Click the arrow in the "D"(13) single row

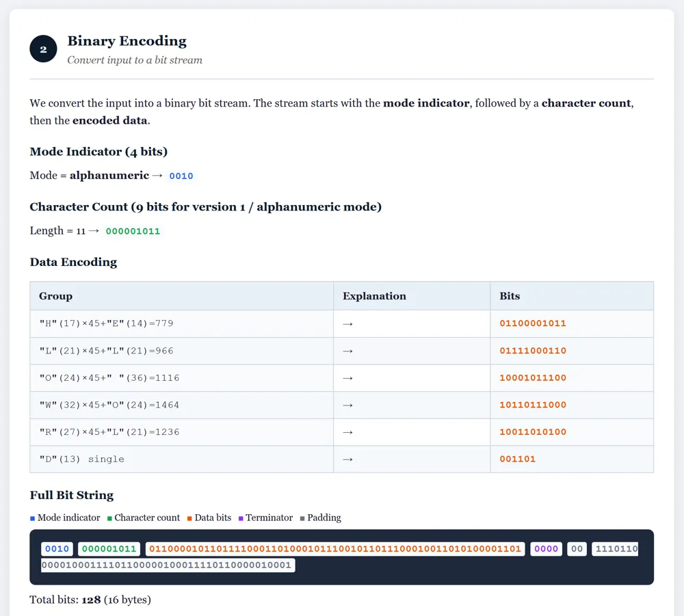(347, 459)
